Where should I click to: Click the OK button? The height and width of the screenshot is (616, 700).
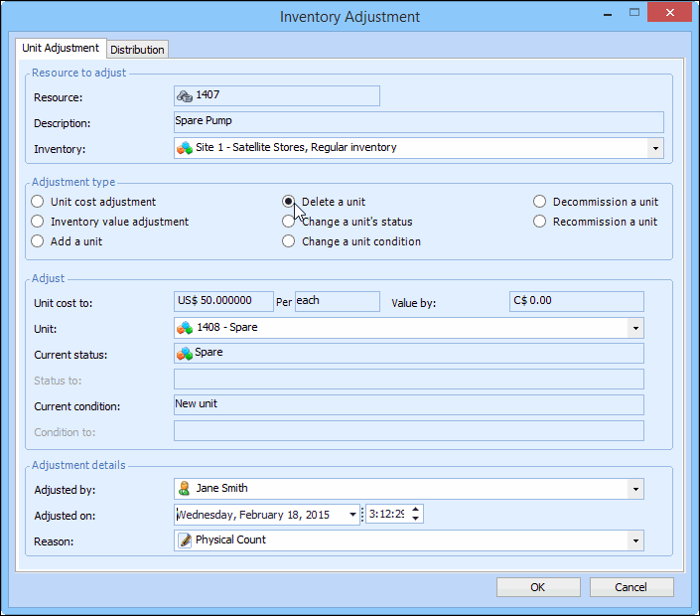537,587
